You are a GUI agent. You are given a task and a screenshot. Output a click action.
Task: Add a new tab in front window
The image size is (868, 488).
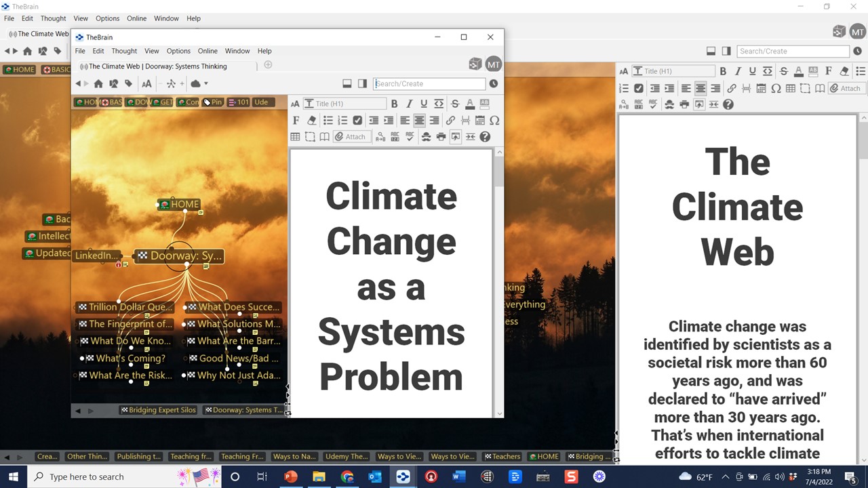(x=268, y=65)
